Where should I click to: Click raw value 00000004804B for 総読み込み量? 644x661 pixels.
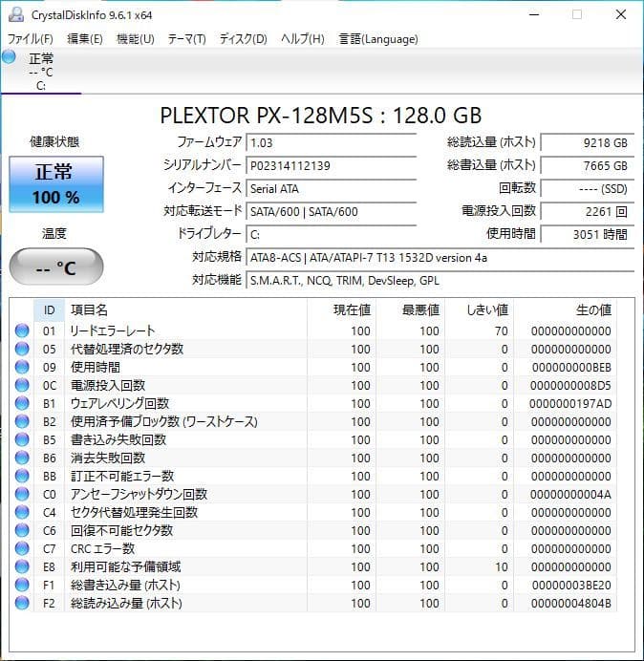[x=571, y=603]
